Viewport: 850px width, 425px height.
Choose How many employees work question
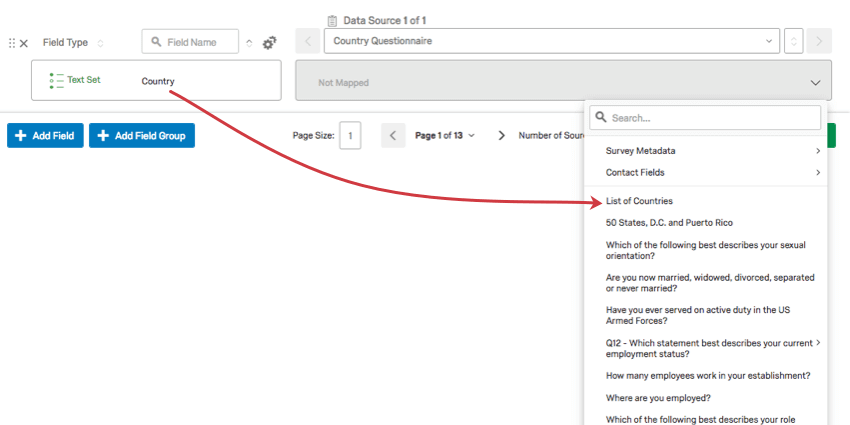click(708, 376)
